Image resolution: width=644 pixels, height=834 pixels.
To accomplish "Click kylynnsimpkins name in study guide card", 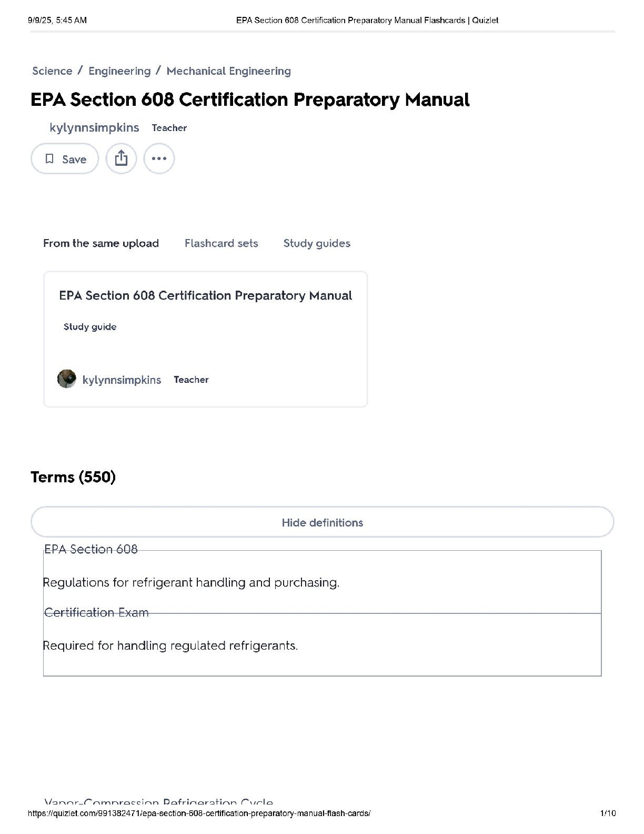I will 122,380.
